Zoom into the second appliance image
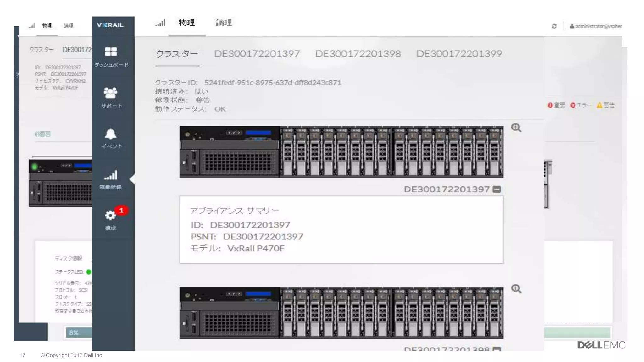 pyautogui.click(x=516, y=288)
